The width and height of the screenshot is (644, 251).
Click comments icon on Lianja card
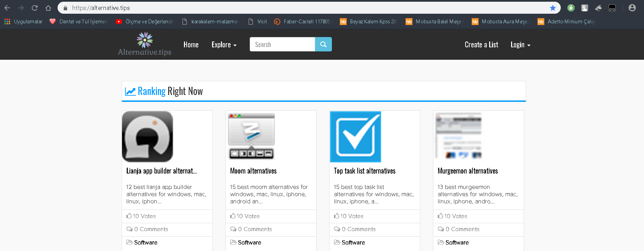click(129, 229)
